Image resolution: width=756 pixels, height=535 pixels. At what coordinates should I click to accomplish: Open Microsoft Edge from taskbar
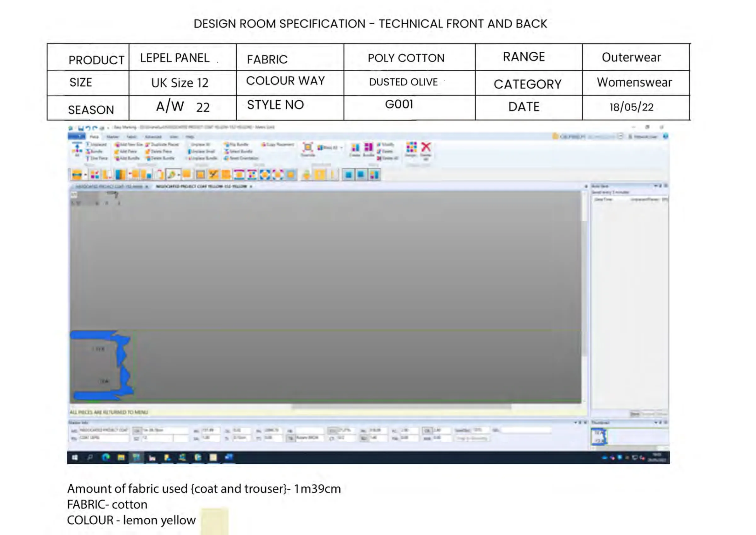106,458
